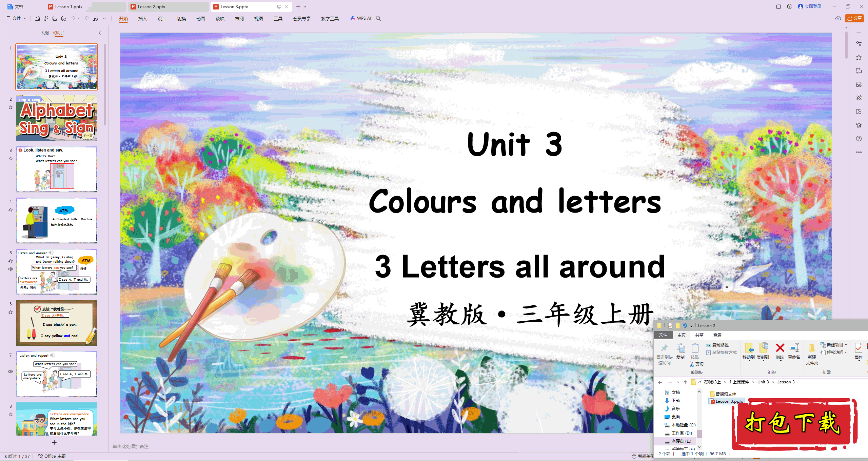The width and height of the screenshot is (868, 461).
Task: Click the Undo arrow icon
Action: [73, 18]
